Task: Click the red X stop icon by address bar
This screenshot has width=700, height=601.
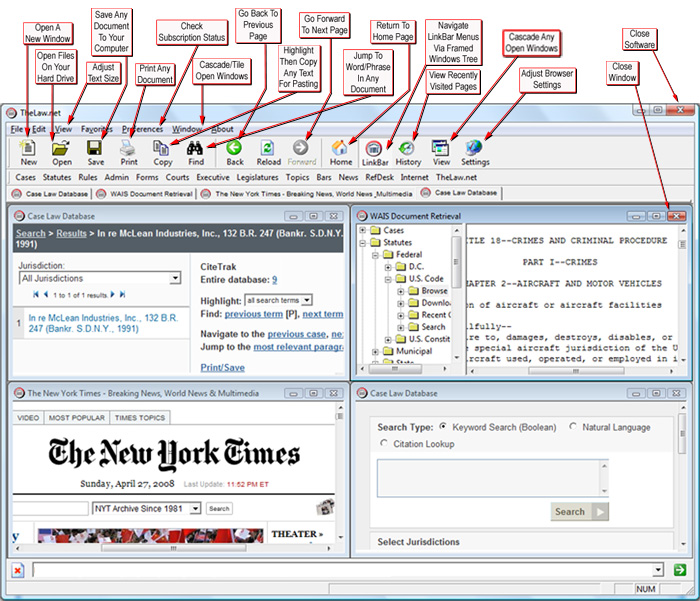Action: tap(17, 570)
